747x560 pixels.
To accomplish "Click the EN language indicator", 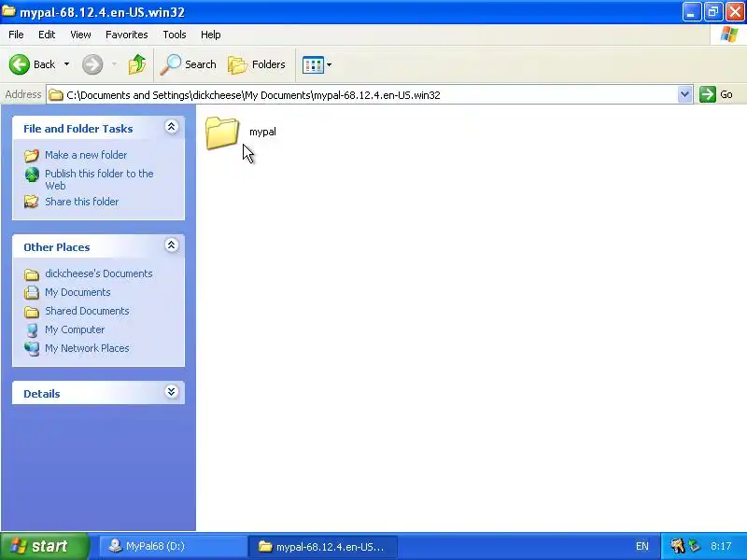I will pyautogui.click(x=641, y=546).
